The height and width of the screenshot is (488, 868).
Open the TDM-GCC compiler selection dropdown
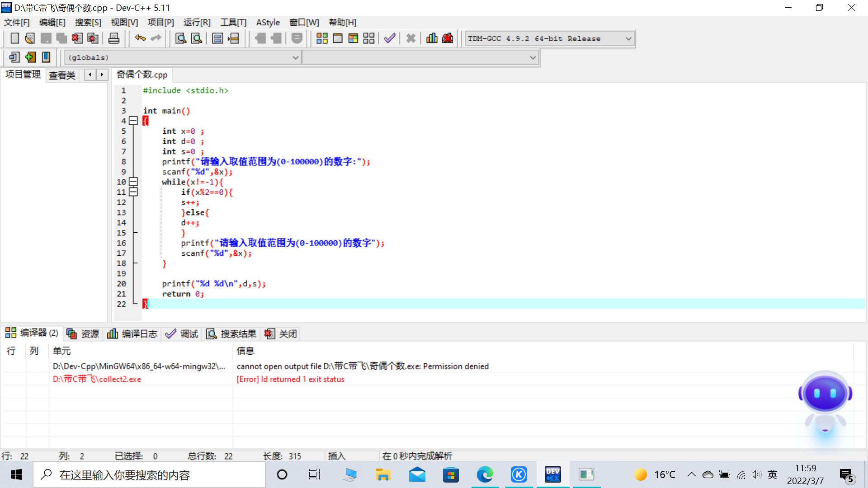(x=550, y=39)
